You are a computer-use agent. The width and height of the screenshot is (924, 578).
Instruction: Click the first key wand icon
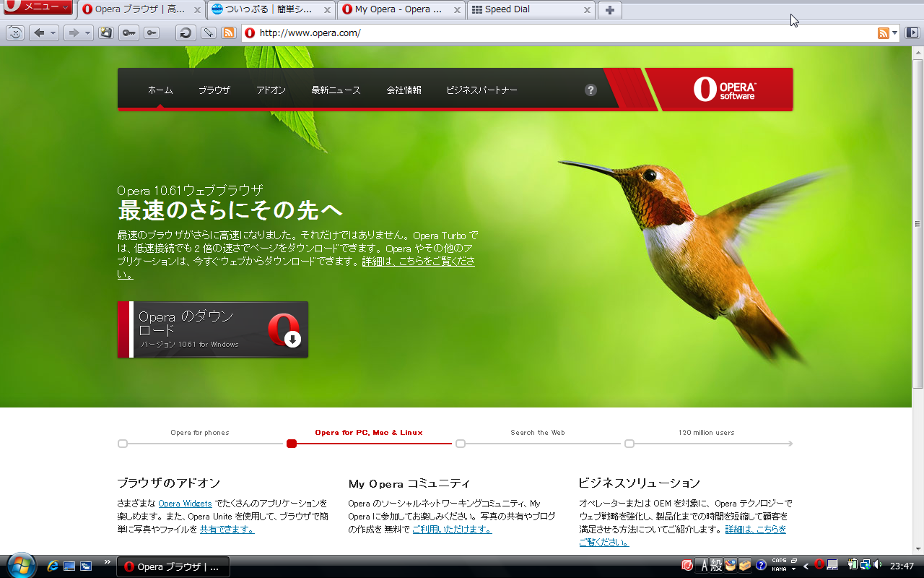(x=129, y=33)
